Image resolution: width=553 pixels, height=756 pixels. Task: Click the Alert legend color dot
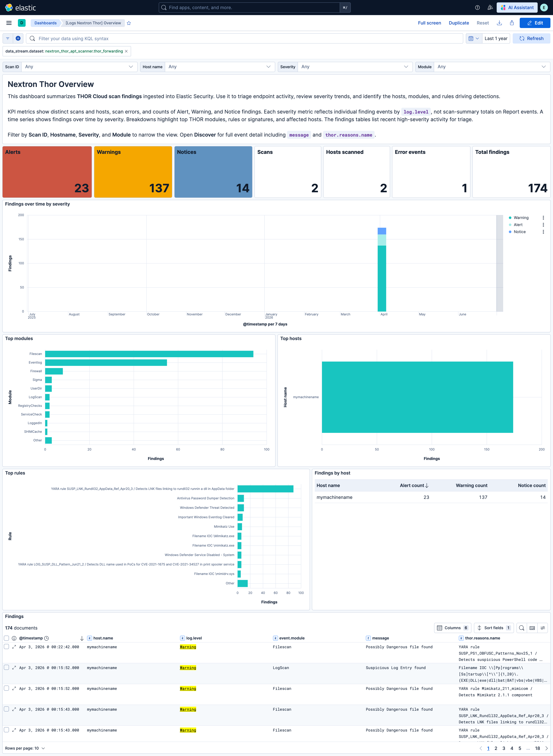(x=510, y=225)
